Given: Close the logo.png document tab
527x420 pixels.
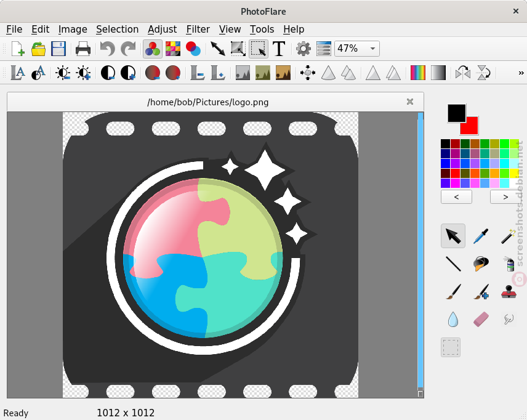Looking at the screenshot, I should pyautogui.click(x=409, y=102).
